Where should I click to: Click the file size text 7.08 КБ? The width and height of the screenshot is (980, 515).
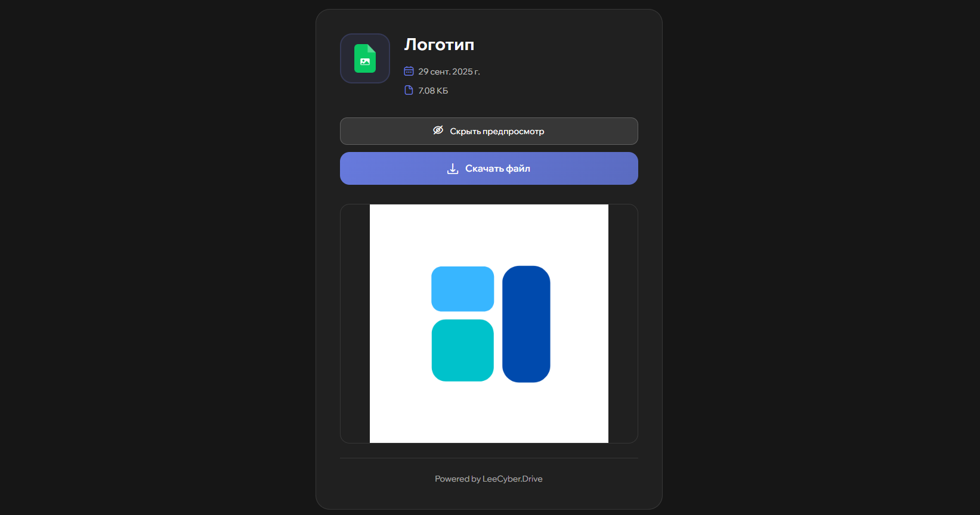pyautogui.click(x=433, y=91)
